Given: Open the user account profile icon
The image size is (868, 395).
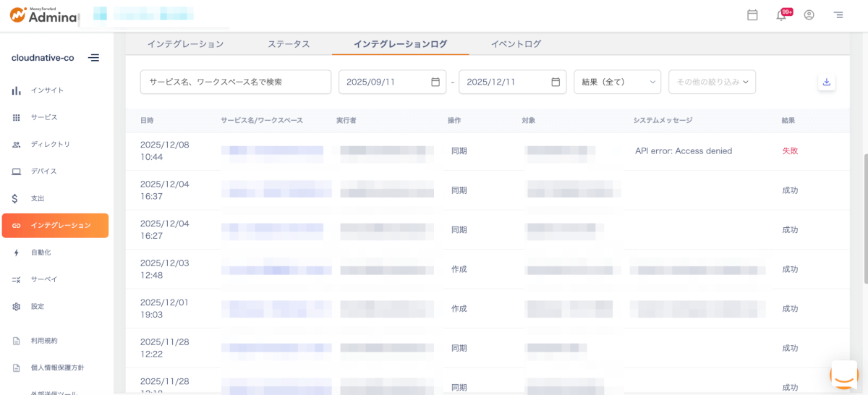Looking at the screenshot, I should [809, 15].
